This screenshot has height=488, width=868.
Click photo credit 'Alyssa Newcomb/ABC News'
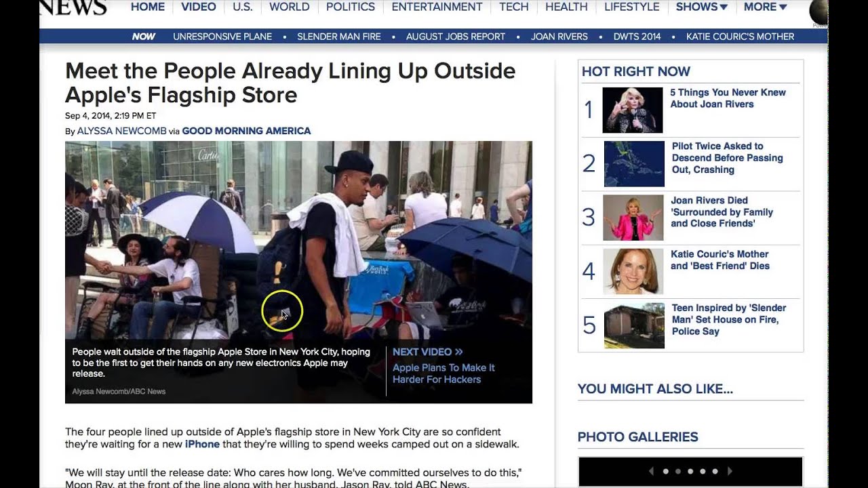[x=119, y=391]
